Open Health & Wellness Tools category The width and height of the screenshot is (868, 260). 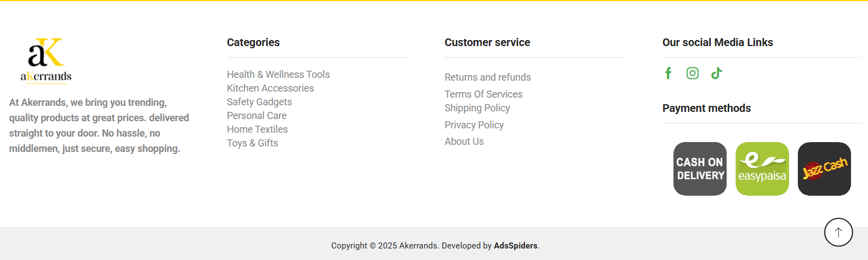[278, 75]
